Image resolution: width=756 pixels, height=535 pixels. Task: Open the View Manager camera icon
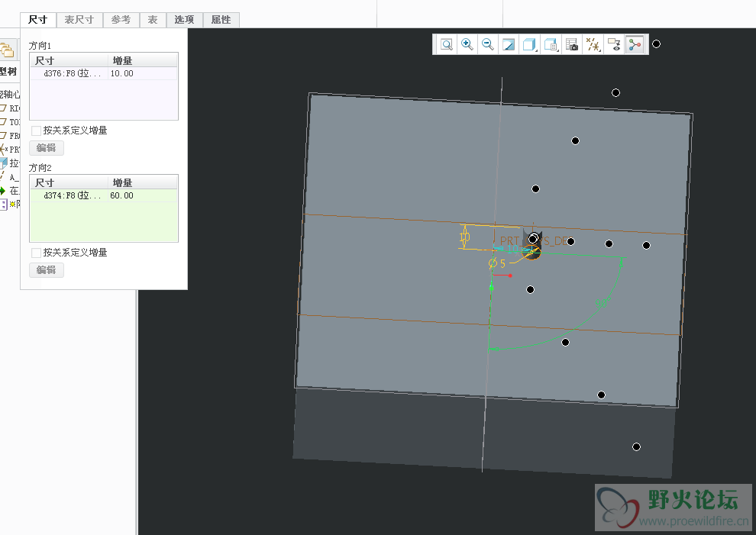(571, 45)
